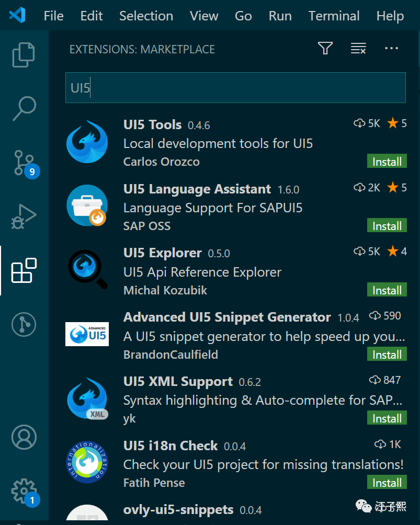Open the Explorer view in activity bar
420x525 pixels.
24,55
